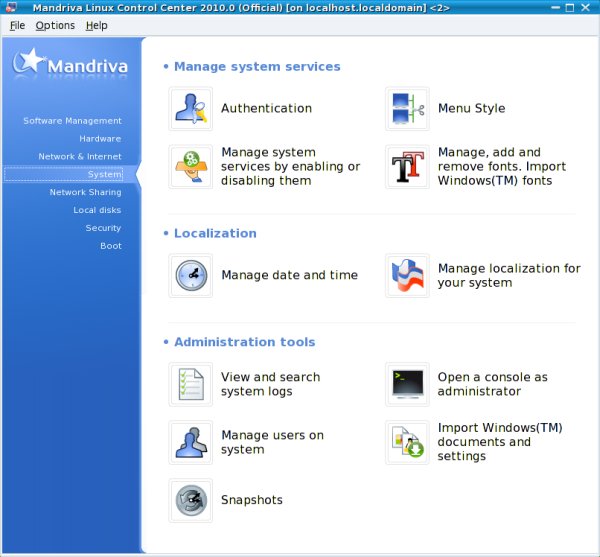Go to Network & Internet section
Image resolution: width=600 pixels, height=557 pixels.
pyautogui.click(x=80, y=157)
